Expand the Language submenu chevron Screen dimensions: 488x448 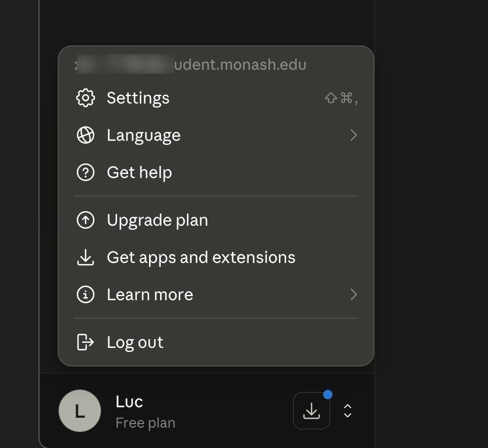(353, 135)
